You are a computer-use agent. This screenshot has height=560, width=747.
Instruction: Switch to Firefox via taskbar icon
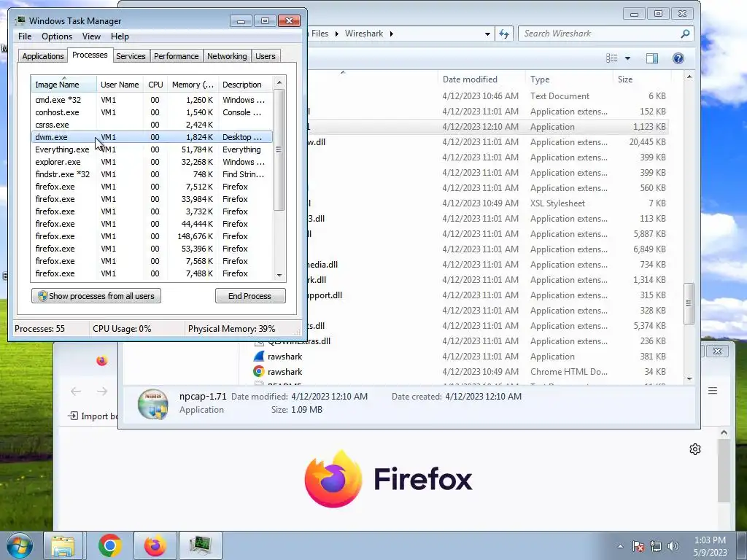coord(155,545)
